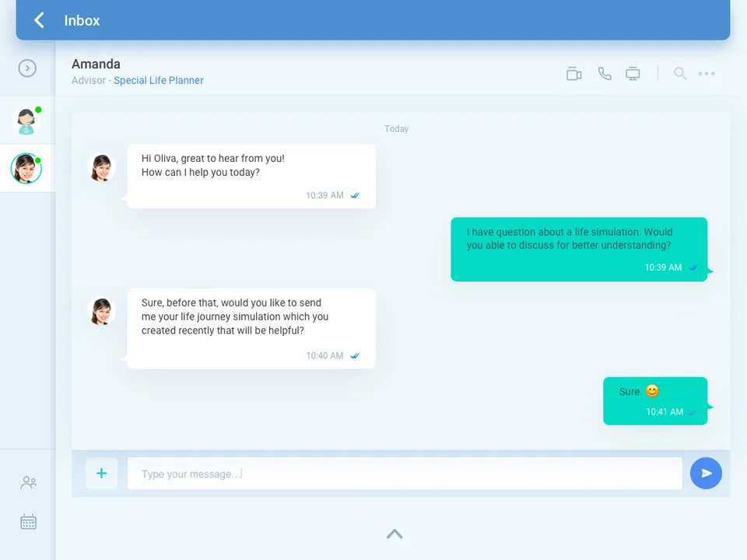The image size is (747, 560).
Task: Click the 'Sure, before that' message bubble
Action: 251,328
